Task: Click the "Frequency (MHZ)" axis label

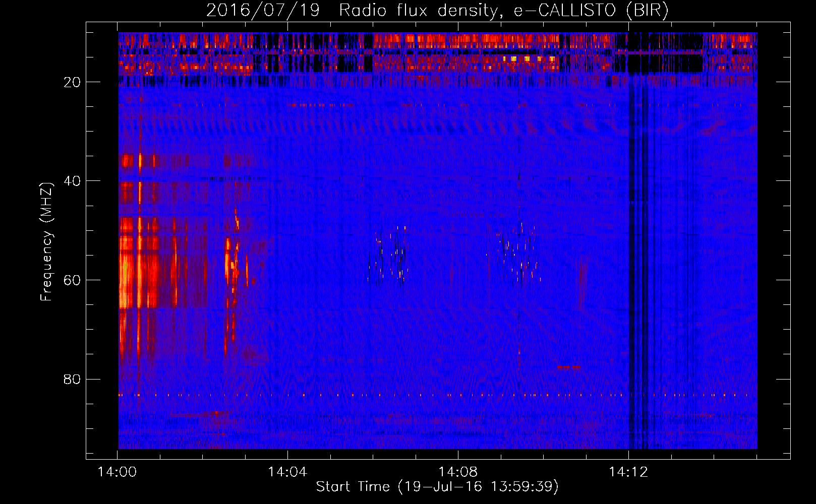Action: [x=46, y=242]
